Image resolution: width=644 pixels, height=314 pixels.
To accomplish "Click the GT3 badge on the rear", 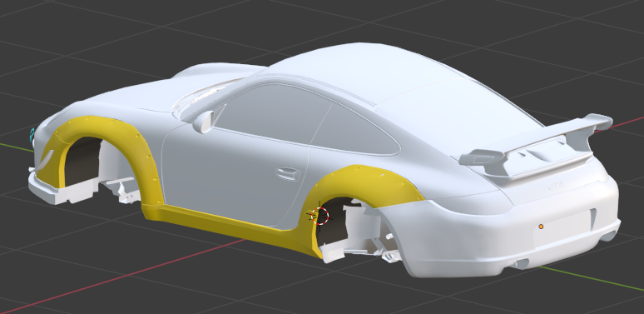I will tap(555, 186).
